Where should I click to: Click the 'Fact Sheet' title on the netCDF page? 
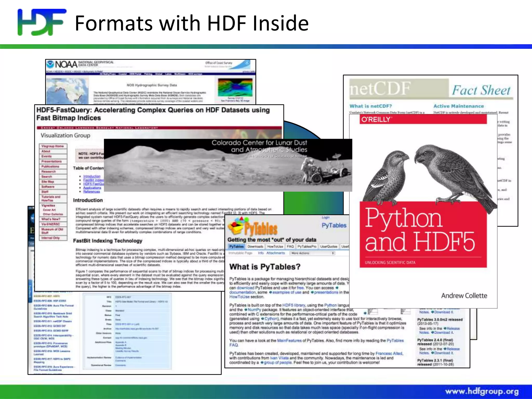point(481,90)
